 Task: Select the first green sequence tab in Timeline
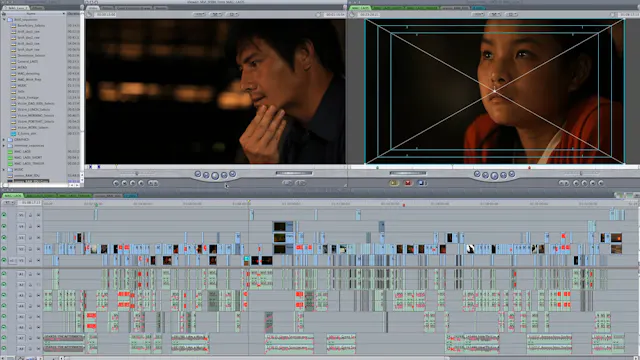pyautogui.click(x=13, y=196)
